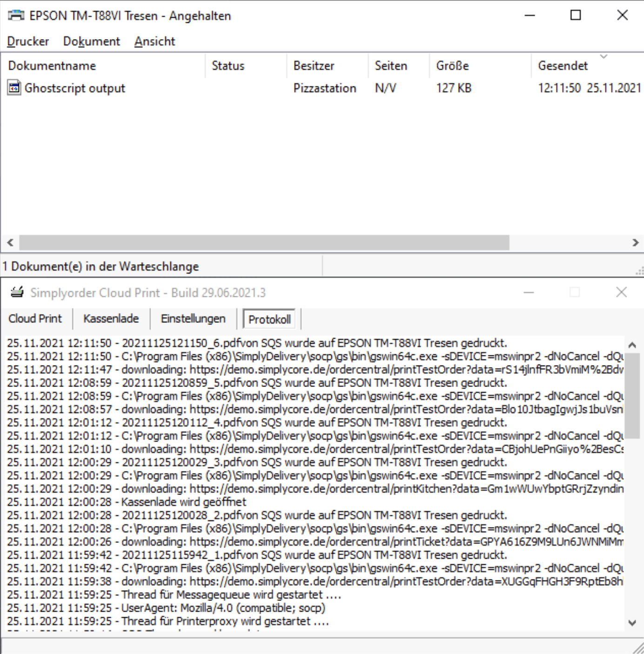Click the sent time 12:11:50 25.11.2021
Screen dimensions: 644x654
coord(590,88)
